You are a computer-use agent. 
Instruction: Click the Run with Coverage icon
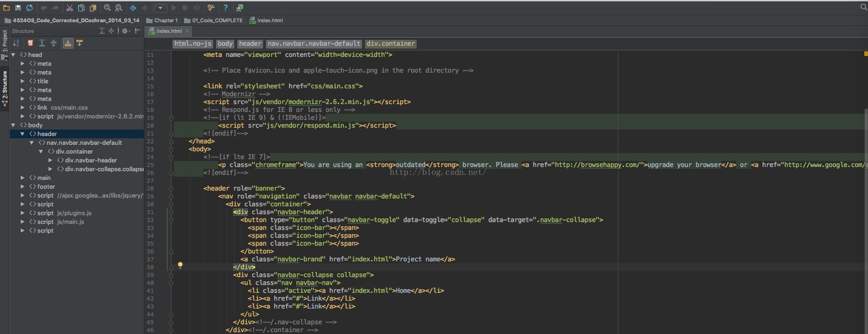197,8
